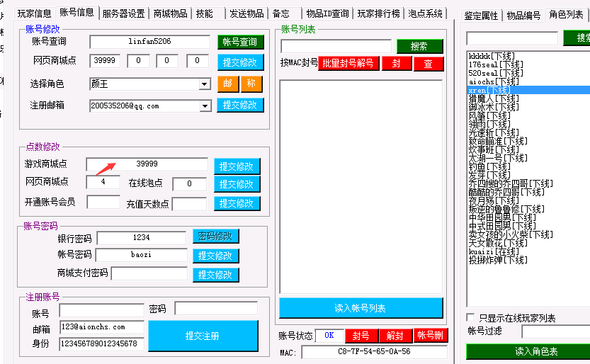The image size is (590, 364).
Task: Click the red 批里封号解号 button
Action: point(348,63)
